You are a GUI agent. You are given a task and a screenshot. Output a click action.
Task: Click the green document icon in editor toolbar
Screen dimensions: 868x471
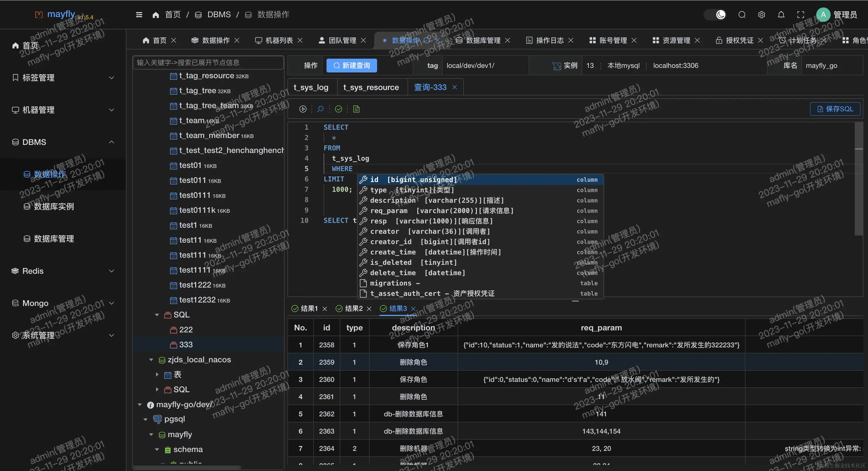tap(356, 109)
